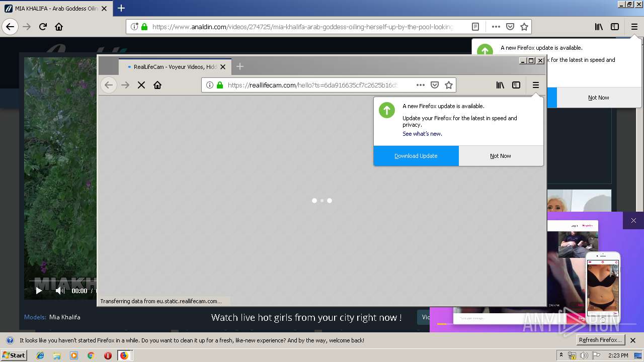
Task: Click Refresh Firefox button
Action: click(601, 340)
